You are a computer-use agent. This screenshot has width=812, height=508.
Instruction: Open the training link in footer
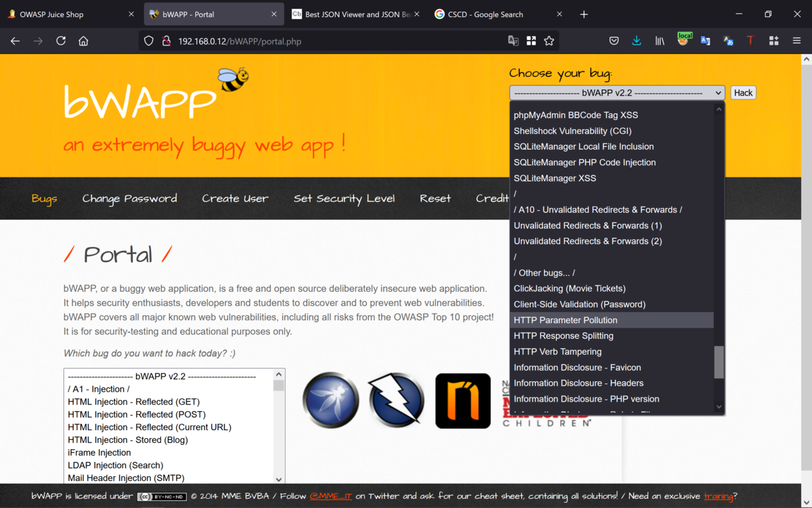tap(719, 496)
